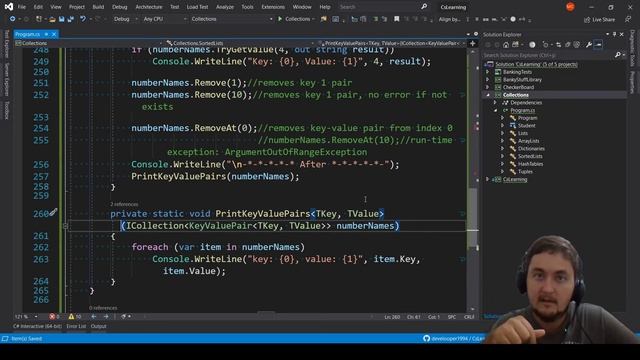Select the Student class node
This screenshot has width=640, height=360.
tap(527, 126)
